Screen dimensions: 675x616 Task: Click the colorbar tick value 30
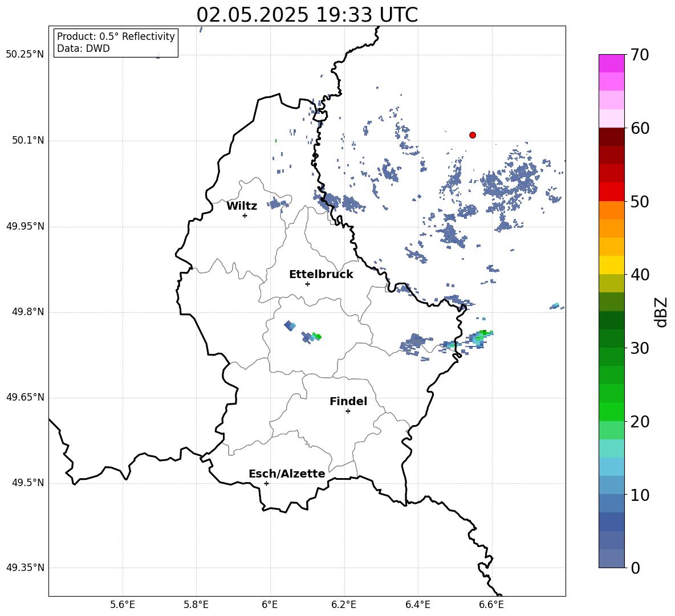[x=640, y=348]
